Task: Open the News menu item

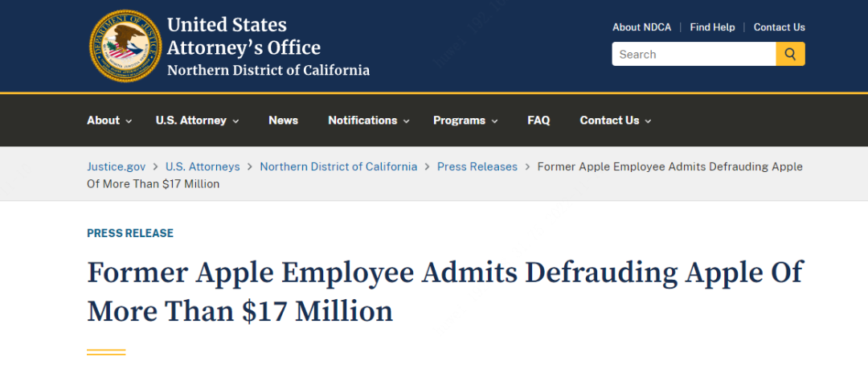Action: [x=283, y=121]
